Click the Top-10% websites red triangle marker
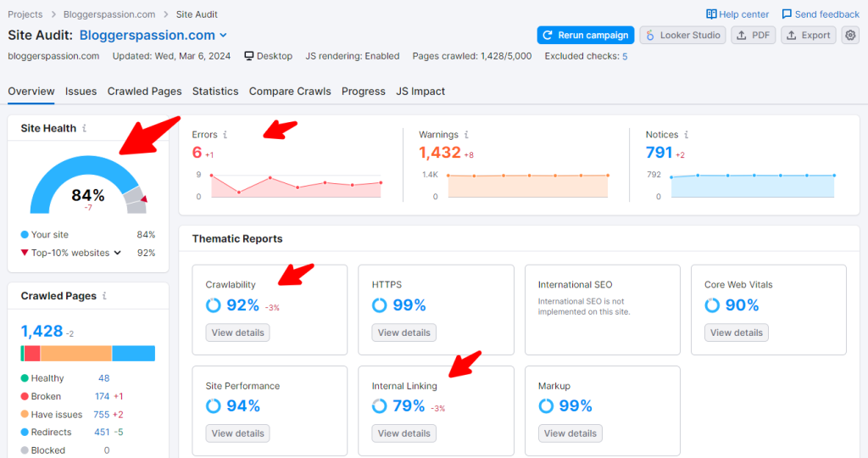 pyautogui.click(x=25, y=253)
